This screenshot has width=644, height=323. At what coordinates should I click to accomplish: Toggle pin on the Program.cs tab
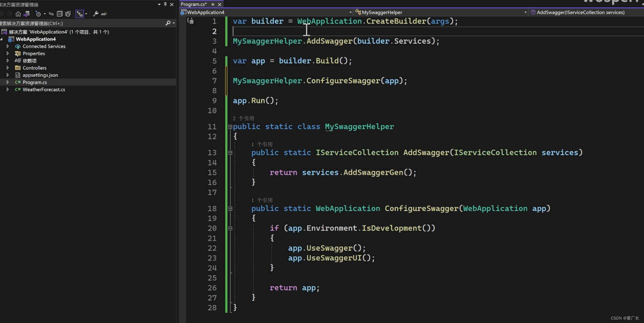click(213, 4)
